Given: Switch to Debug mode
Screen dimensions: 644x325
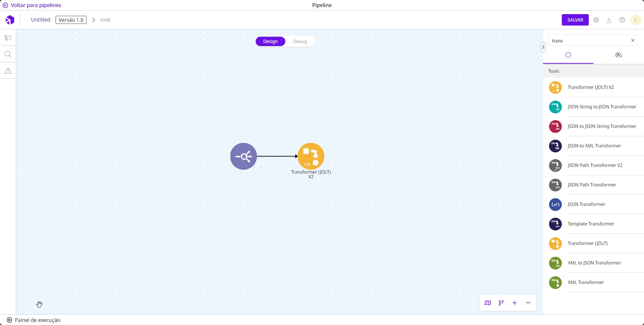Looking at the screenshot, I should tap(300, 41).
